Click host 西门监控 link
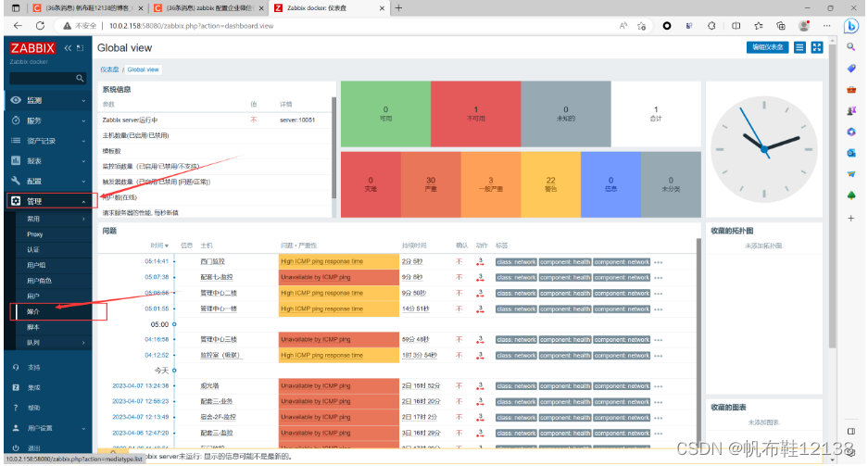Viewport: 868px width, 466px height. point(212,261)
